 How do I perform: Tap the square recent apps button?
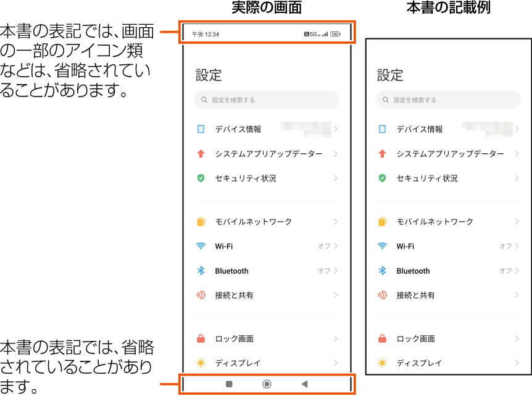tap(229, 384)
